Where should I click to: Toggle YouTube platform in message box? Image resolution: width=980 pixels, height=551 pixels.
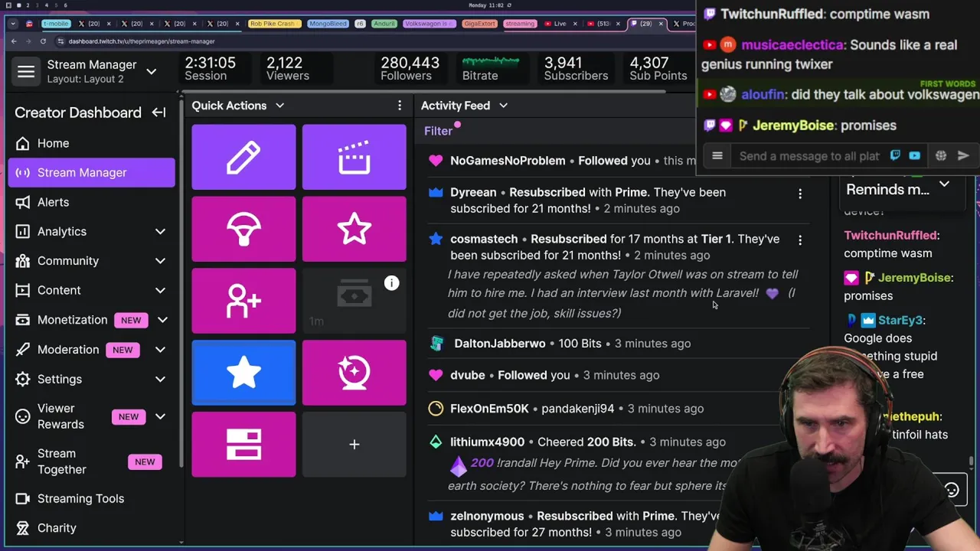point(914,156)
